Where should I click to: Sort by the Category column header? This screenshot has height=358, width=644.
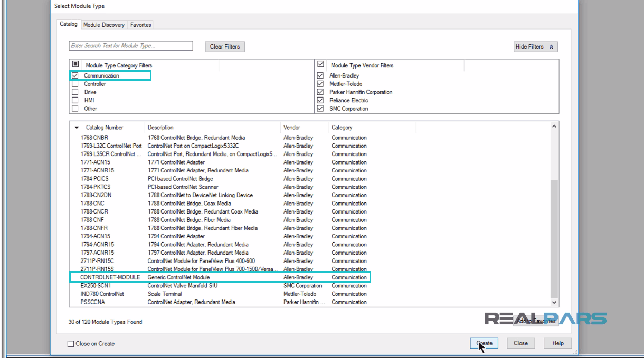372,128
